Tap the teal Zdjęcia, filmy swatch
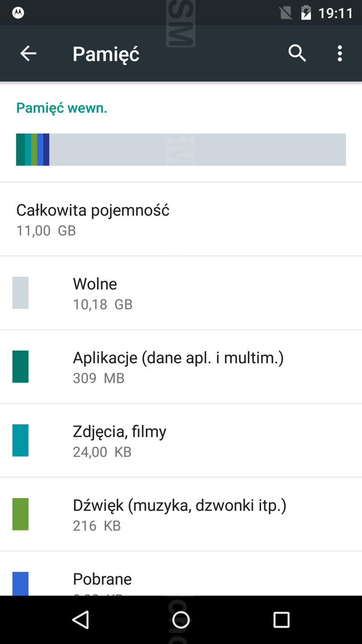This screenshot has width=362, height=644. point(20,440)
